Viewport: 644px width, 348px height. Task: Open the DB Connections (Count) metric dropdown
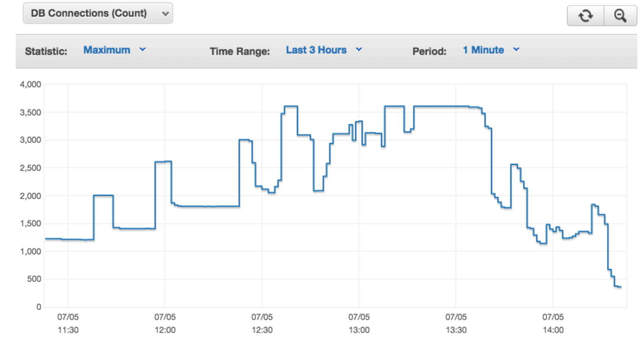tap(98, 13)
